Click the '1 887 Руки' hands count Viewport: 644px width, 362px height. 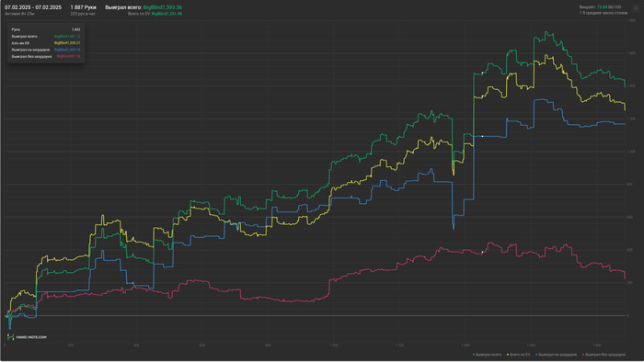tap(84, 7)
